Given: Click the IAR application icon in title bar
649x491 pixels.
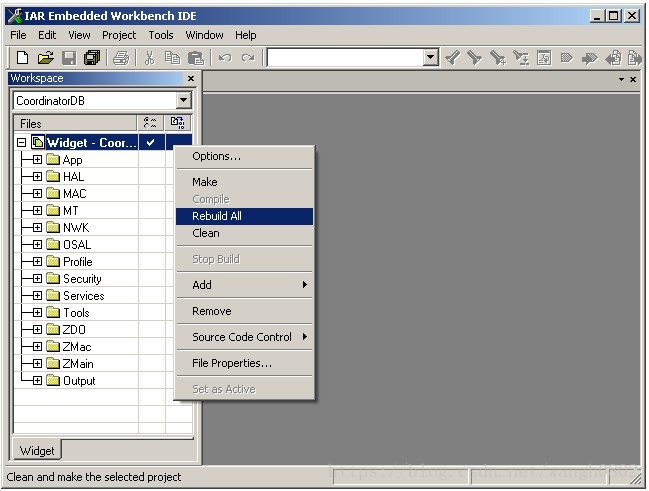Looking at the screenshot, I should click(15, 16).
